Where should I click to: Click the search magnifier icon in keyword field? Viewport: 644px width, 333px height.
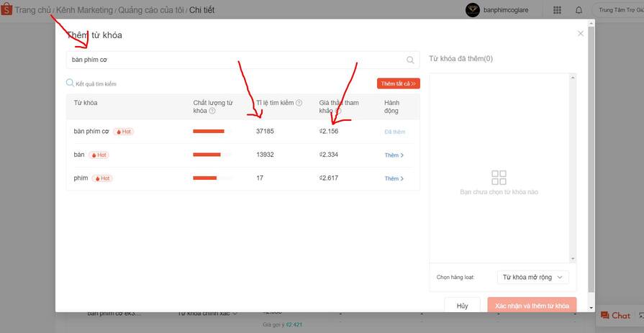pos(410,60)
